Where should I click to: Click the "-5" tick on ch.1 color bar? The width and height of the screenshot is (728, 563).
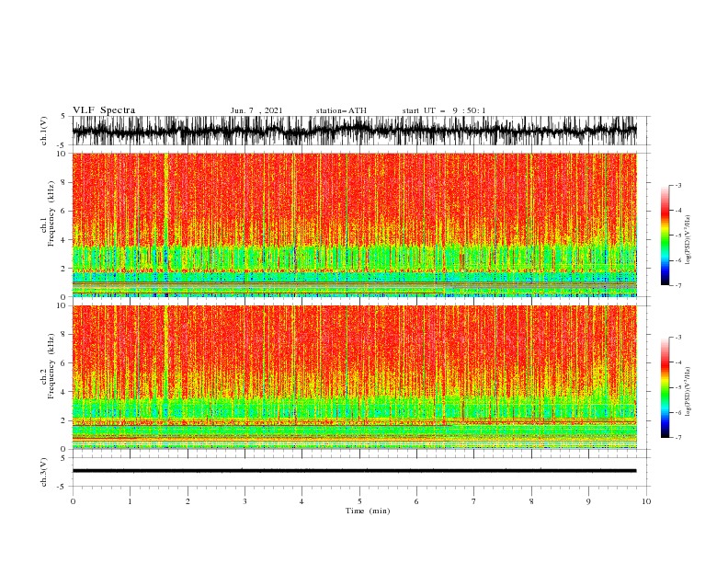(678, 236)
